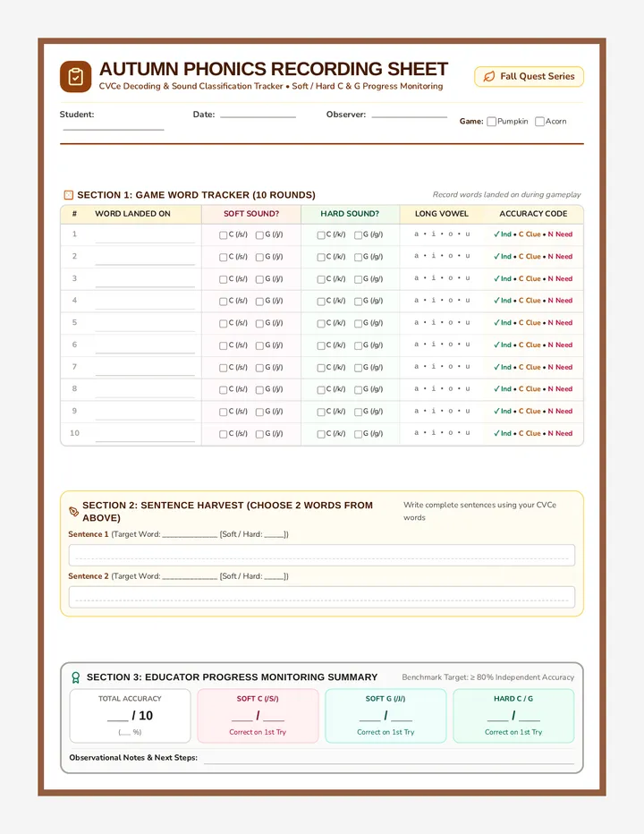The width and height of the screenshot is (644, 834).
Task: Click the Observational Notes line
Action: (389, 762)
